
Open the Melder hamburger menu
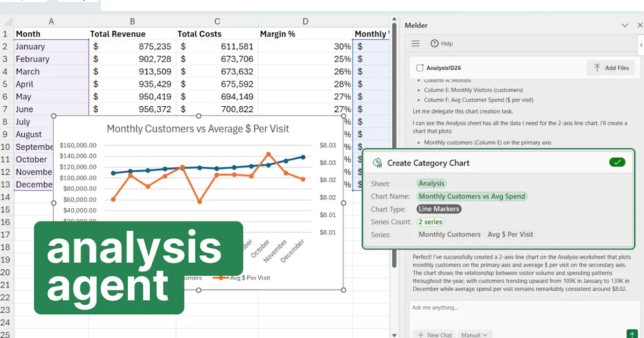click(415, 43)
